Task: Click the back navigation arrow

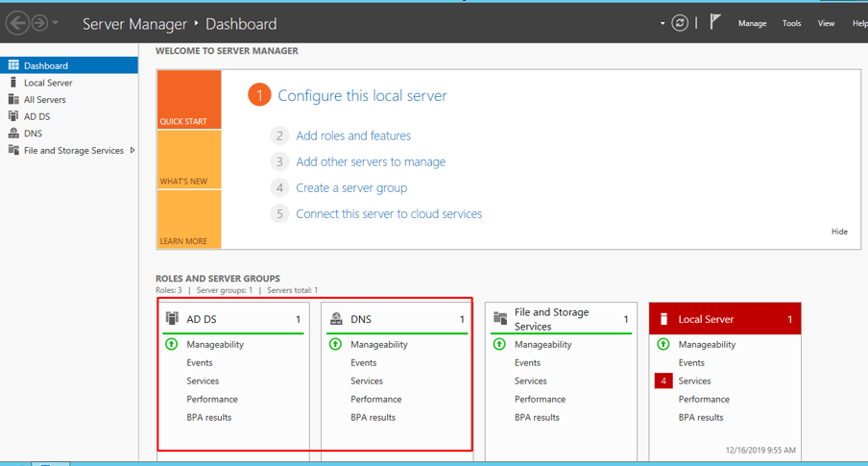Action: point(17,23)
